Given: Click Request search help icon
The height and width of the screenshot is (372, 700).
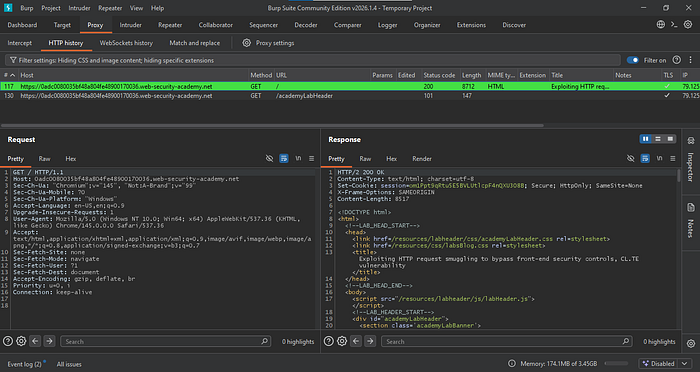Looking at the screenshot, I should click(x=8, y=341).
